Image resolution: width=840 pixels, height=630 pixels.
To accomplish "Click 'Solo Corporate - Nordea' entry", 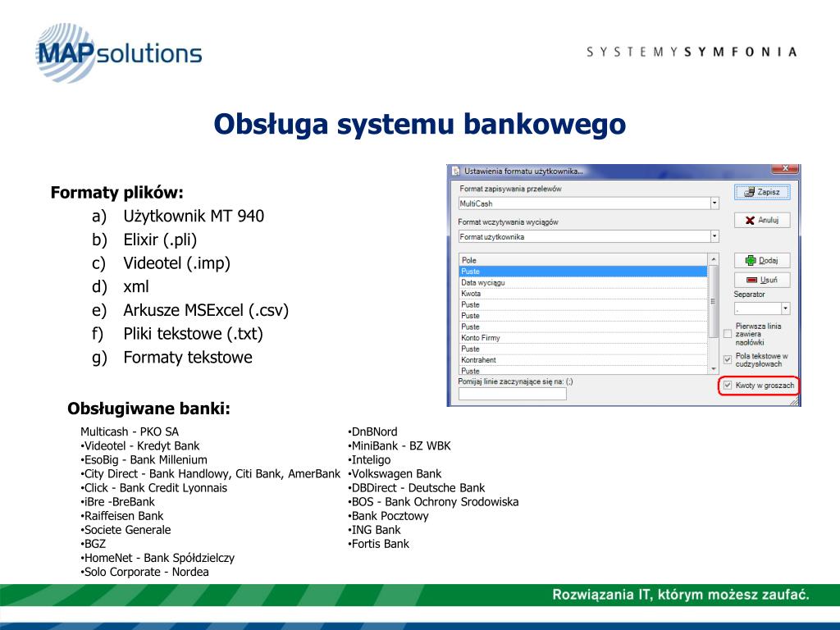I will (144, 572).
